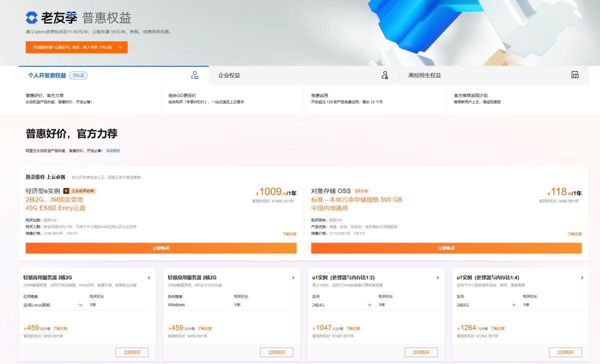The height and width of the screenshot is (364, 600).
Task: Click the 已认证 badge
Action: [x=78, y=75]
